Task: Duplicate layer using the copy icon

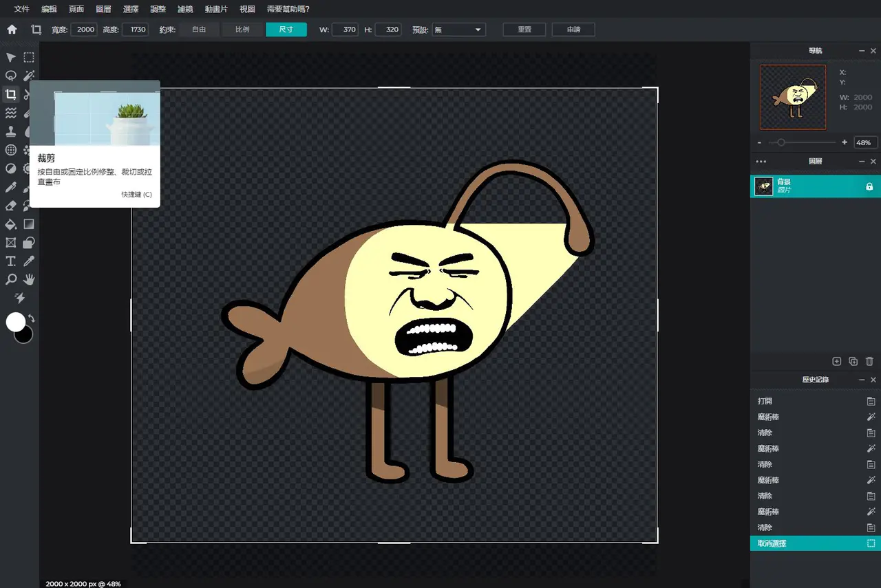Action: (853, 361)
